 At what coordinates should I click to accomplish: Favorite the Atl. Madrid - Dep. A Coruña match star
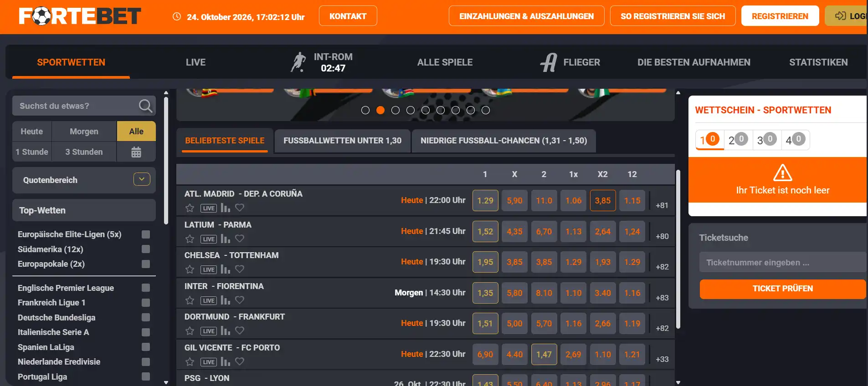pyautogui.click(x=190, y=208)
